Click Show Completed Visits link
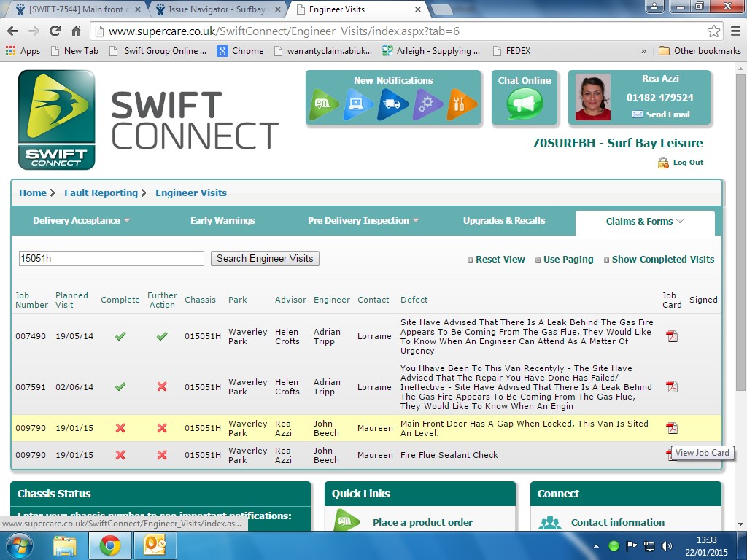This screenshot has width=747, height=560. [x=662, y=260]
